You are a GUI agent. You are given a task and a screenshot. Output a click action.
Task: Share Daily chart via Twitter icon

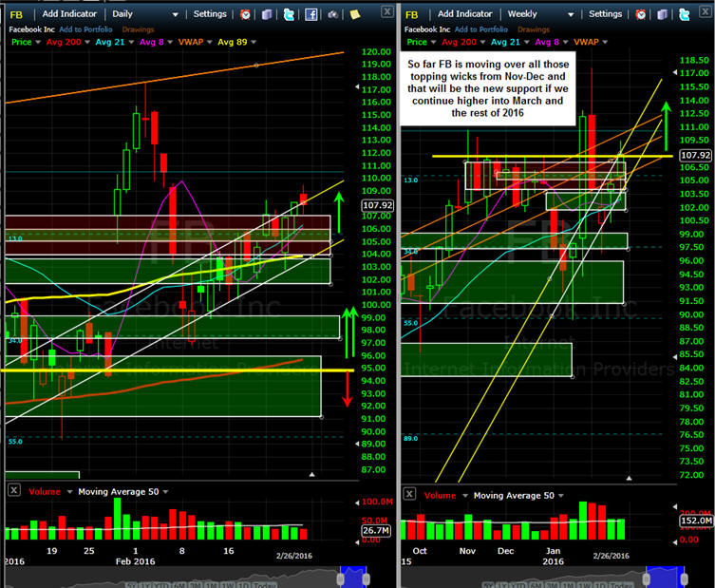(x=289, y=14)
